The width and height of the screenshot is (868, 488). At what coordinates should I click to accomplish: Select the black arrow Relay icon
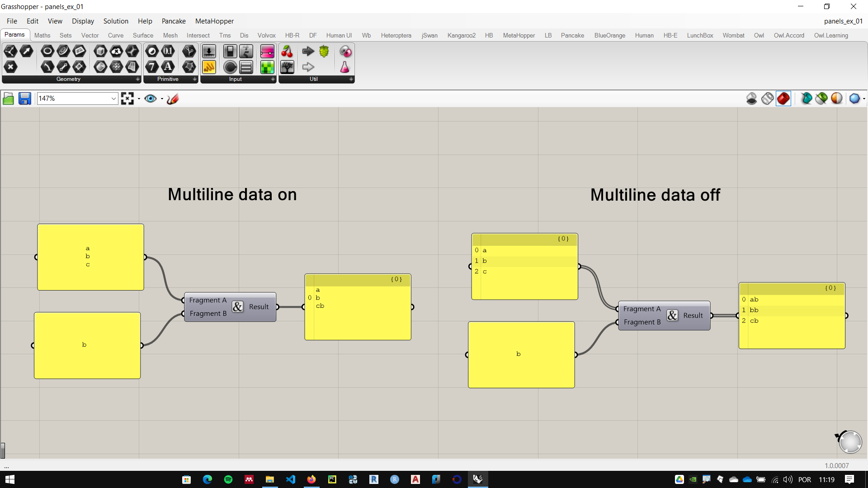point(308,52)
